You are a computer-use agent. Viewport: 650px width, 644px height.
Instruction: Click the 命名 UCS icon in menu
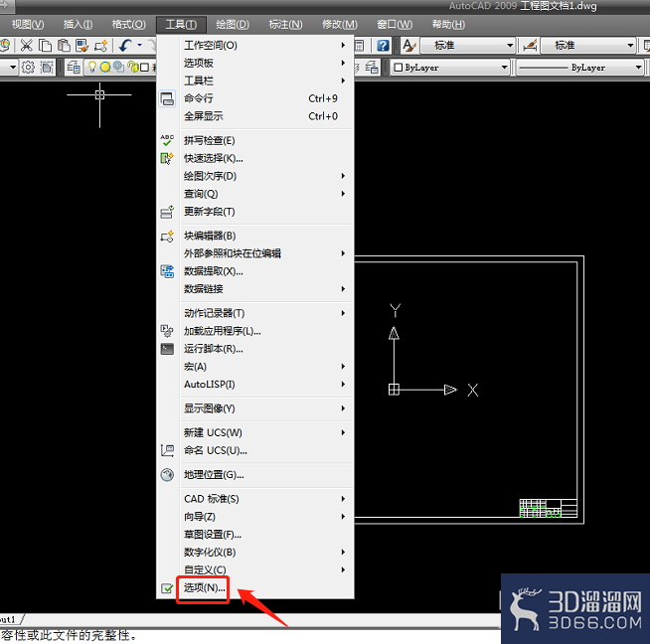click(167, 450)
